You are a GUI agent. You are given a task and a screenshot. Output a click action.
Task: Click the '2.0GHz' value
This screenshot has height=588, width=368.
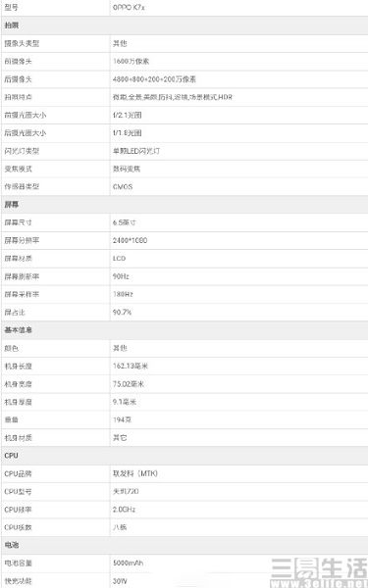coord(124,510)
